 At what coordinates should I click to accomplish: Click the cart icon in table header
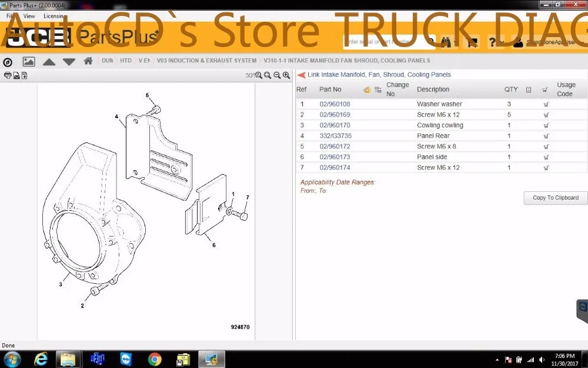[x=545, y=89]
